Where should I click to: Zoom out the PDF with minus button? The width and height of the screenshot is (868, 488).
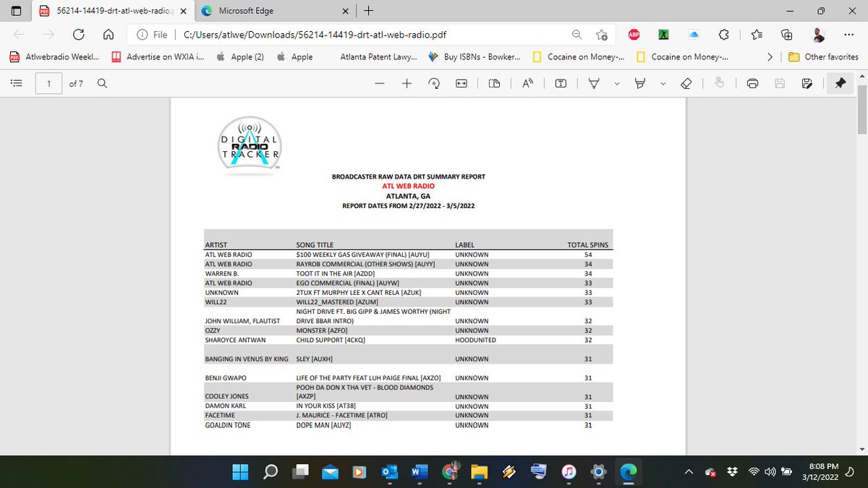[380, 83]
